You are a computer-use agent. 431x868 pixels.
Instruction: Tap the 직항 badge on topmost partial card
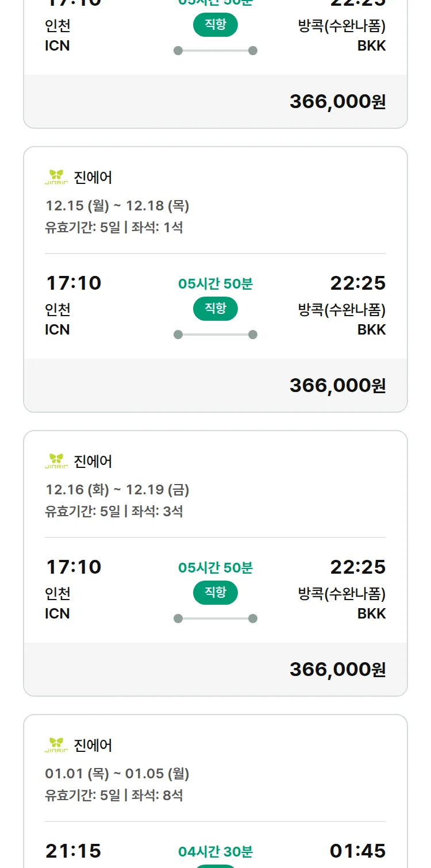215,25
